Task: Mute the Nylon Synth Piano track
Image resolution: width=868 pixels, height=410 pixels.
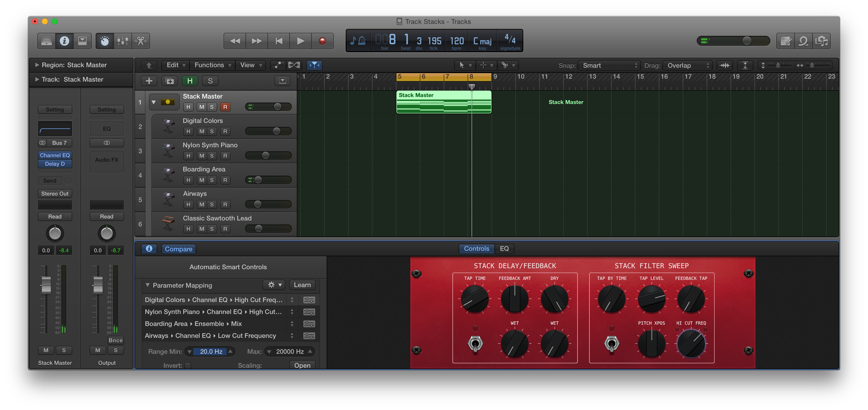Action: [x=201, y=156]
